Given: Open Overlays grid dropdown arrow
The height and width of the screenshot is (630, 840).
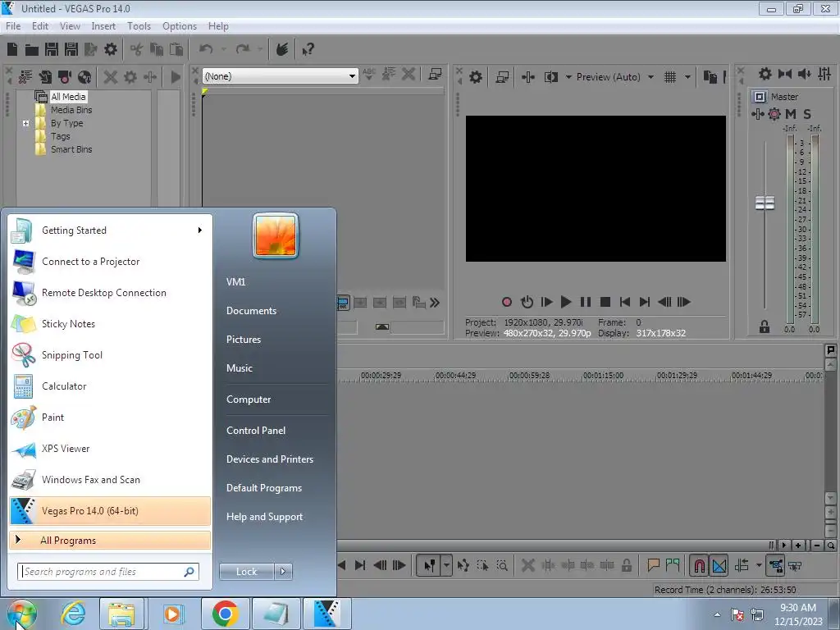Looking at the screenshot, I should pos(687,77).
